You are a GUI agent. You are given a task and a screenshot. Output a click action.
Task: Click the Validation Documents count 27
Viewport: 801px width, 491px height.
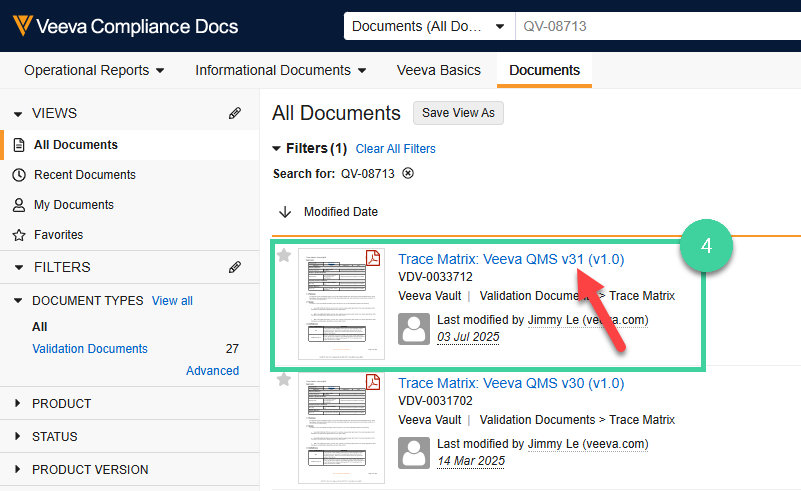(x=232, y=348)
